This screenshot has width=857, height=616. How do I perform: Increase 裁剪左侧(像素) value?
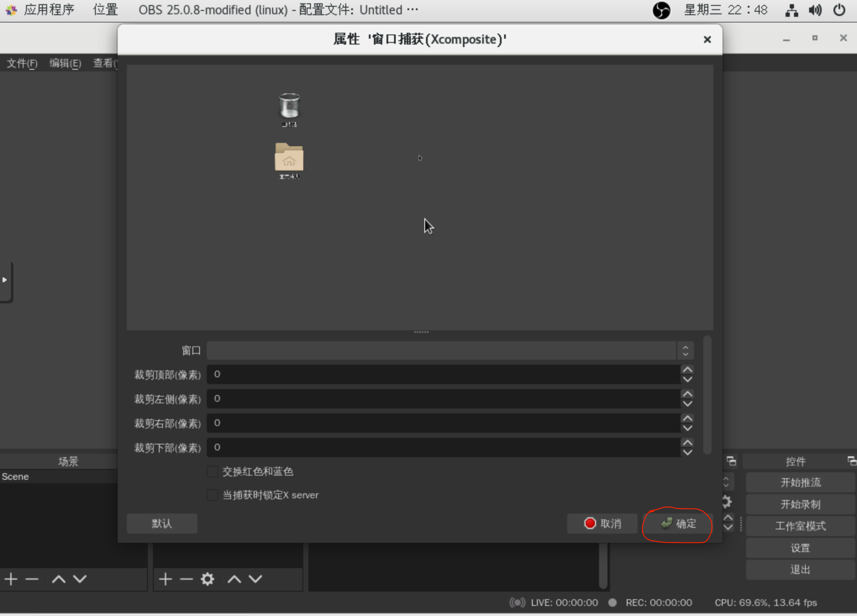688,394
